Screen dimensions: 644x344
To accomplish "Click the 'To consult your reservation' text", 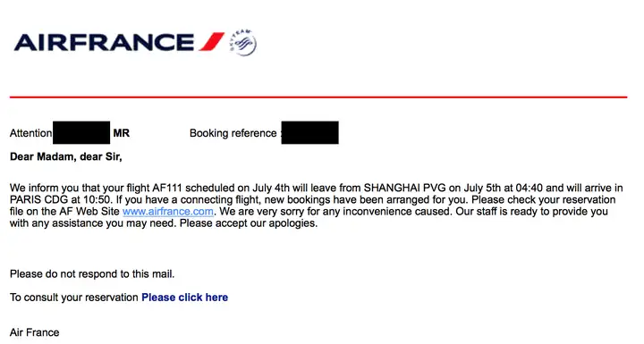I will [x=74, y=298].
